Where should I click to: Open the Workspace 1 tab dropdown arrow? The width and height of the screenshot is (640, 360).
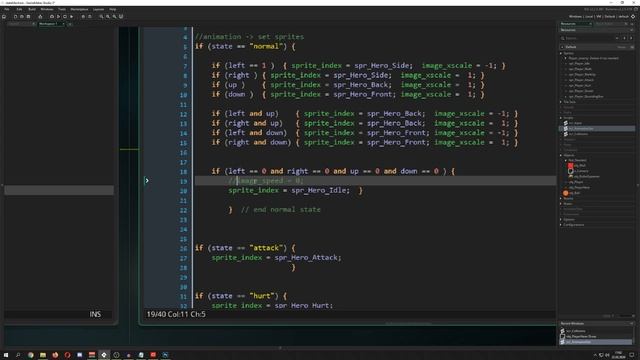point(63,24)
